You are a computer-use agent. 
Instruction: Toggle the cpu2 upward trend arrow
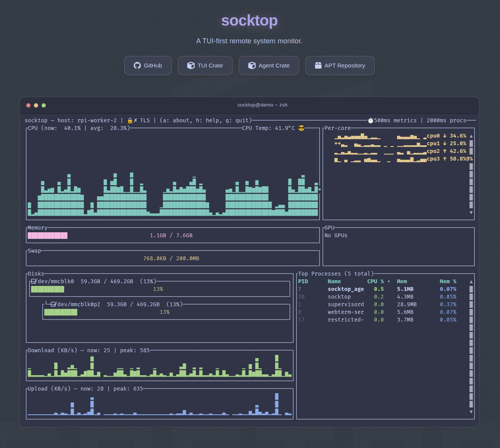tap(444, 151)
